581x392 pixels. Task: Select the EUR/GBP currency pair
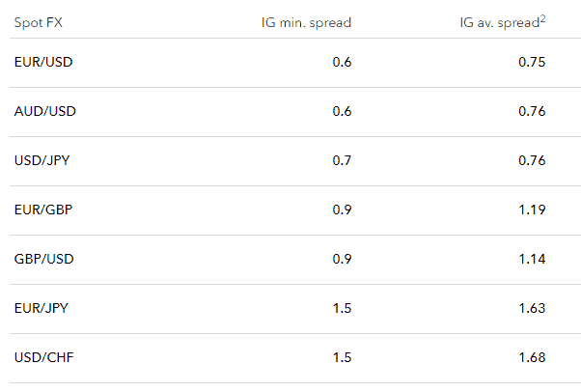pyautogui.click(x=44, y=210)
